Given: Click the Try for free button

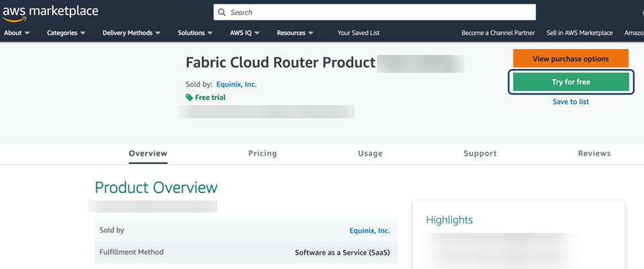Looking at the screenshot, I should (x=571, y=82).
